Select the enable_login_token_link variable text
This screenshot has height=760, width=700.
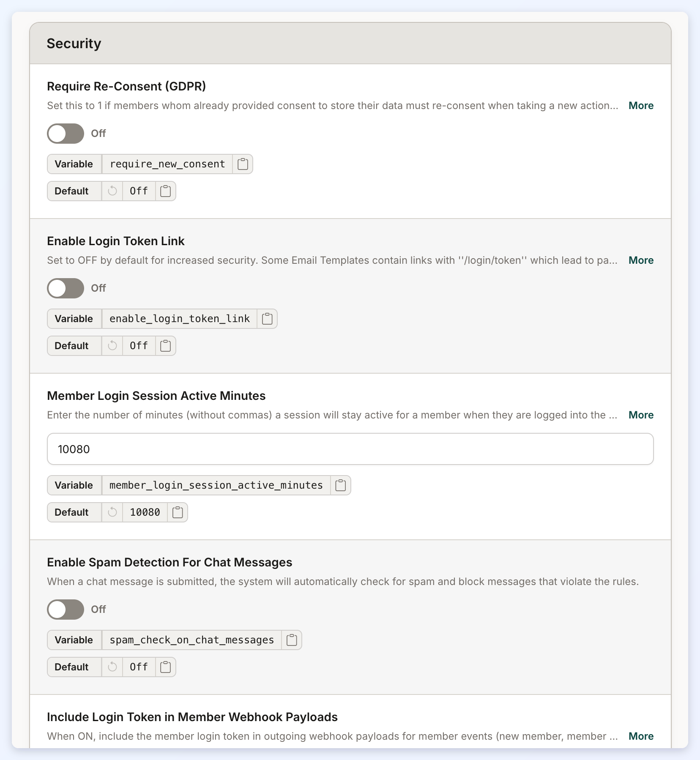[x=180, y=319]
